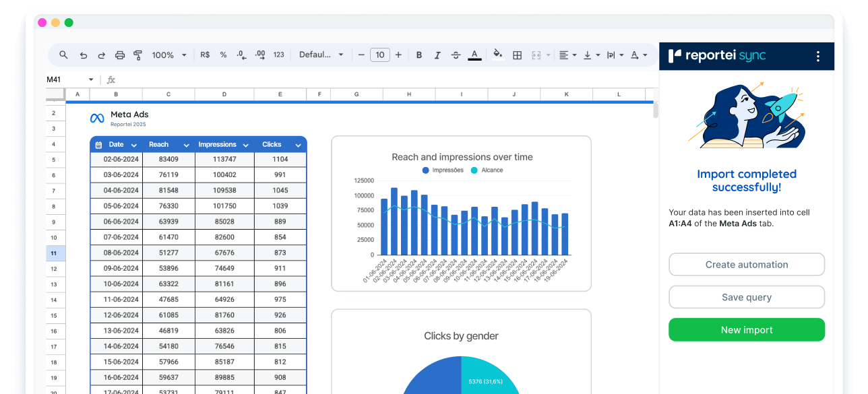Click the search magnifier icon in toolbar
Image resolution: width=868 pixels, height=394 pixels.
coord(63,55)
